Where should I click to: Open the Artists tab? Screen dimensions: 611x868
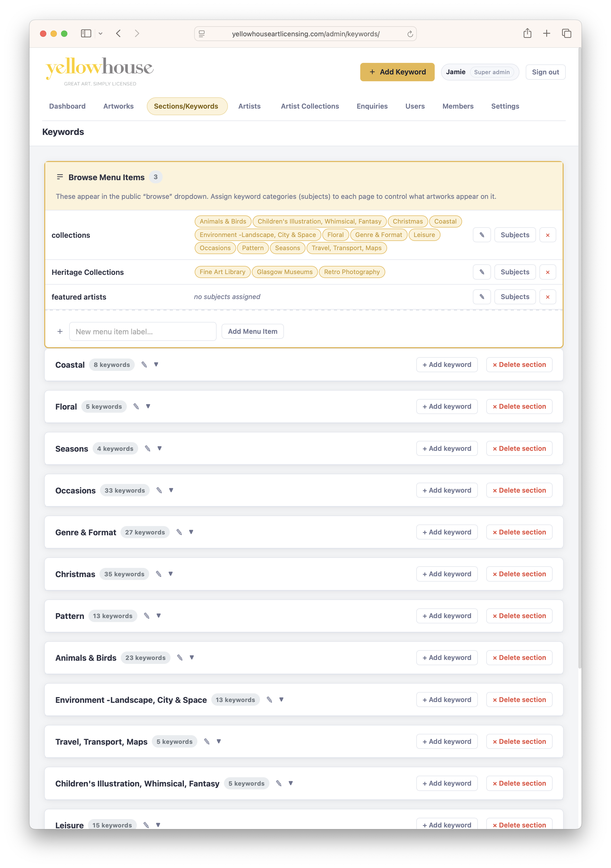click(249, 106)
